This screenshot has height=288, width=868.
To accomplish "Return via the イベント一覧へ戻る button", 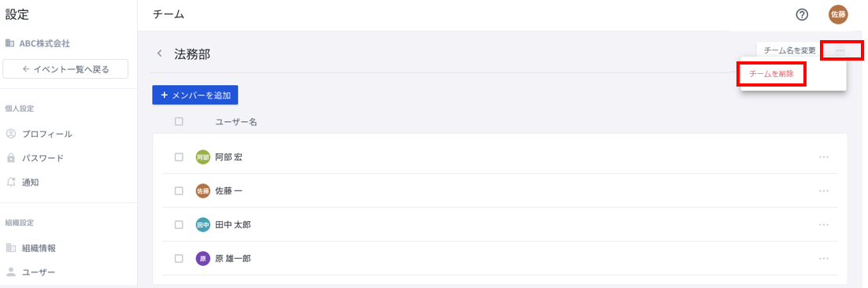I will (x=65, y=69).
